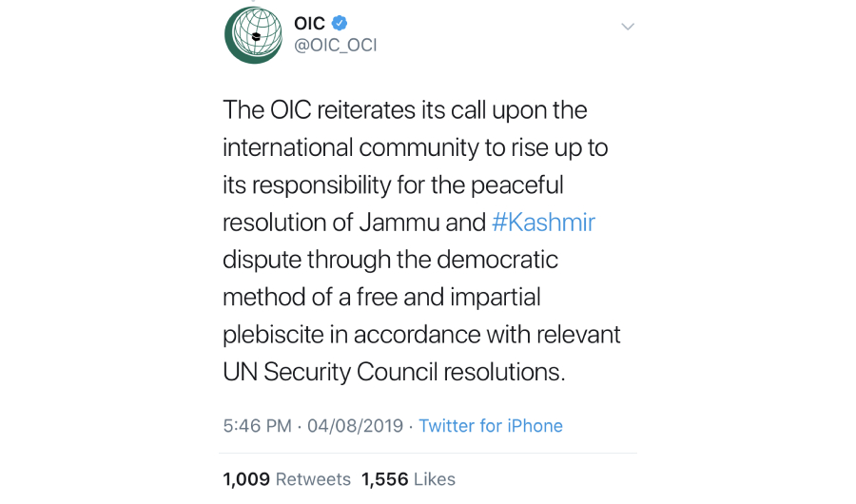Open the OIC display name profile link
This screenshot has height=504, width=856.
[x=309, y=24]
